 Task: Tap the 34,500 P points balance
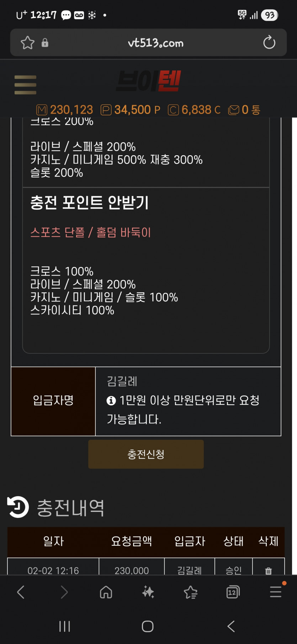pyautogui.click(x=131, y=110)
